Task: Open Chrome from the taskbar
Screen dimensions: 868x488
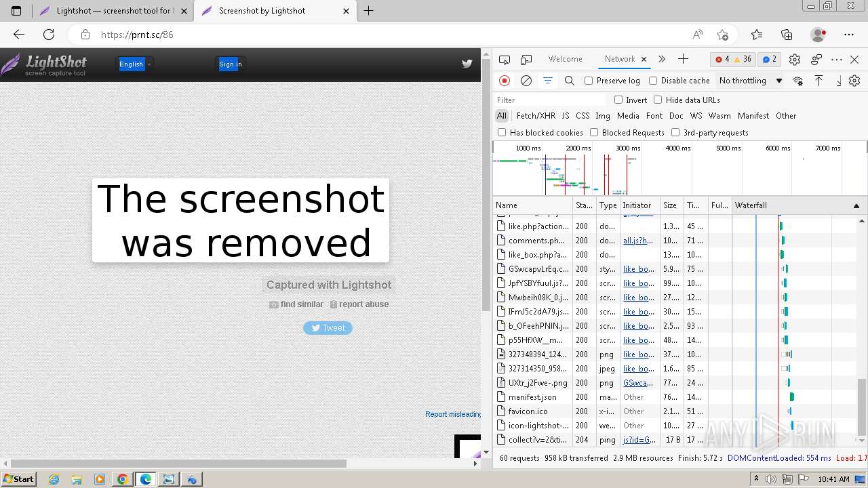Action: pos(122,479)
